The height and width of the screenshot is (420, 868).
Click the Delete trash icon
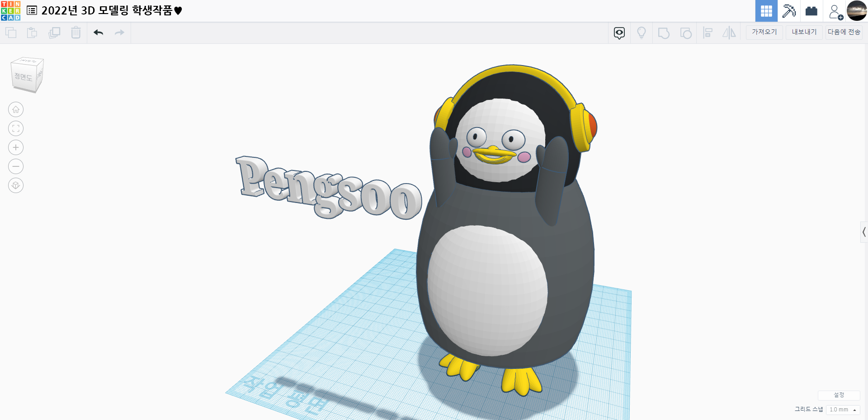pos(76,33)
